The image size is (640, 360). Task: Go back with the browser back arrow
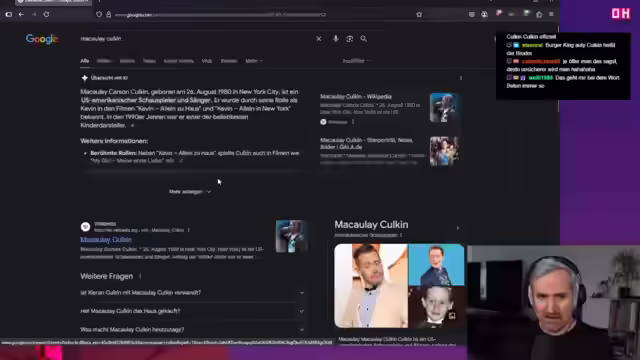pyautogui.click(x=21, y=14)
